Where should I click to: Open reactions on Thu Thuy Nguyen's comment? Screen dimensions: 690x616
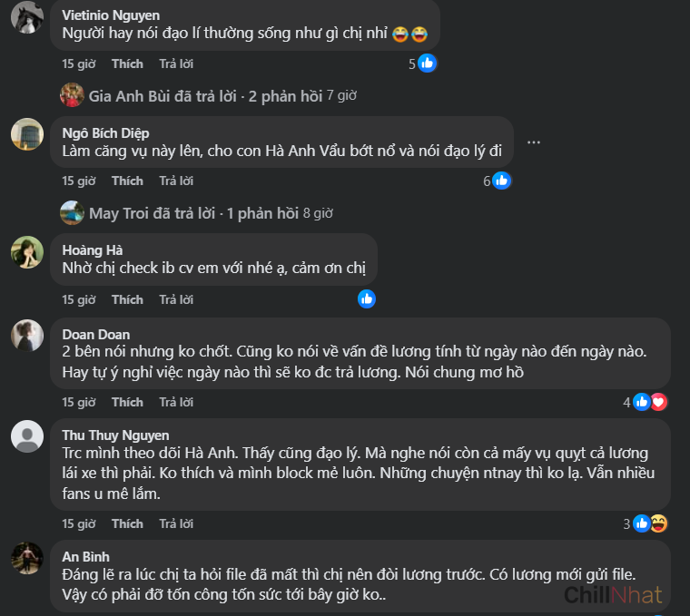click(x=650, y=523)
